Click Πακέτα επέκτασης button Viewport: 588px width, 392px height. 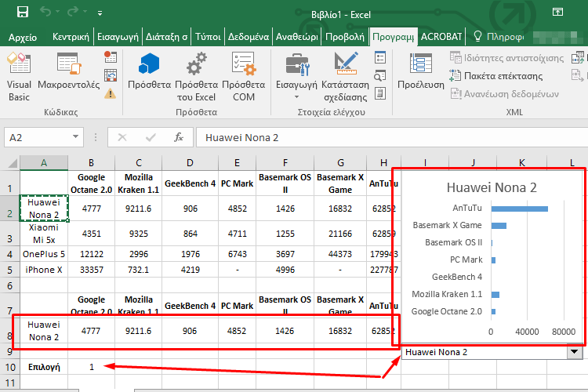click(496, 76)
